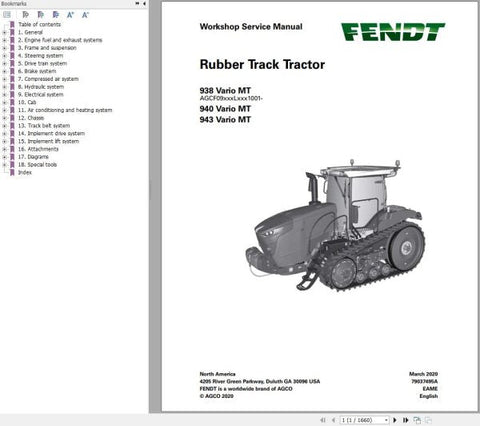Expand '5. Drive train system' node
Screen dimensions: 480x426
4,63
